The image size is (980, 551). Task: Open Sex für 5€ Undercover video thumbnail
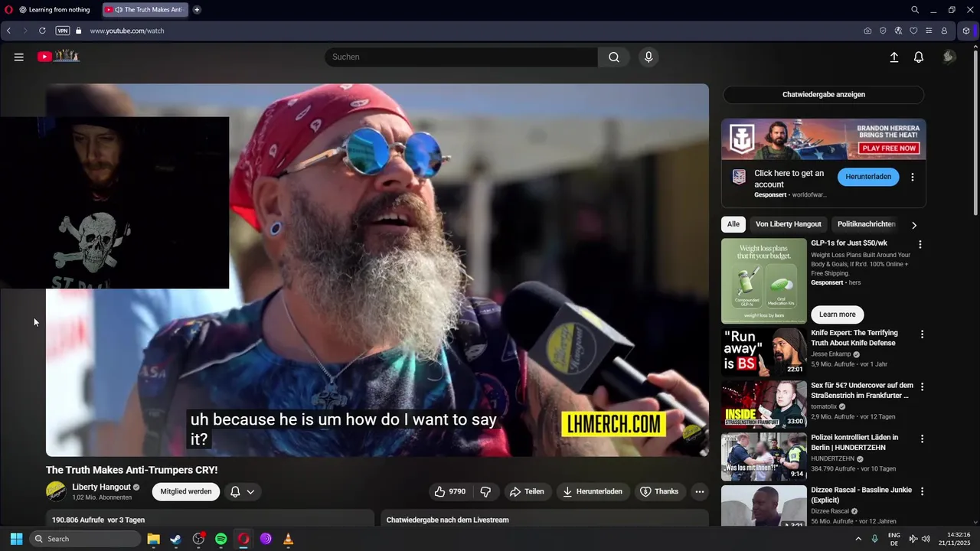[x=764, y=404]
